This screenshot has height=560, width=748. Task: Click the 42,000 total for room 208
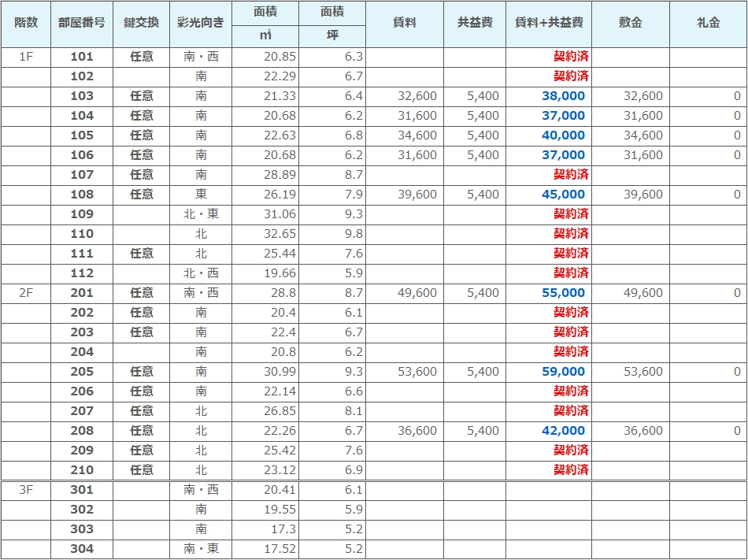(x=563, y=431)
